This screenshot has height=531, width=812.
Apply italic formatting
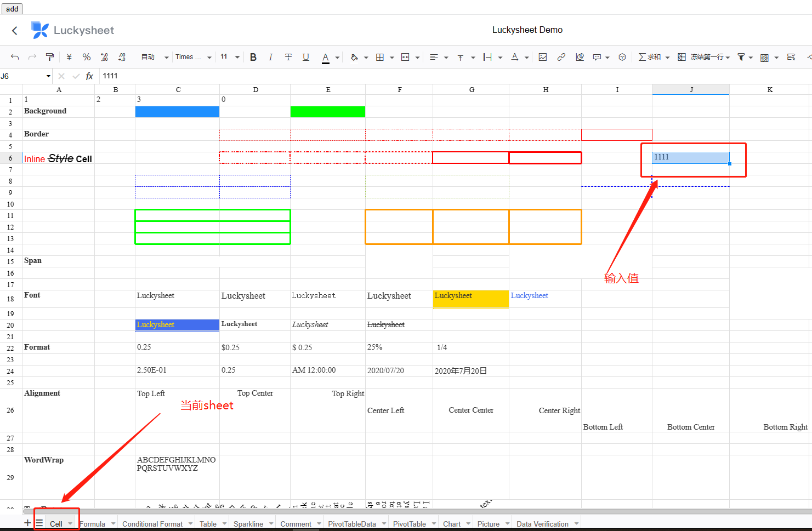(270, 57)
